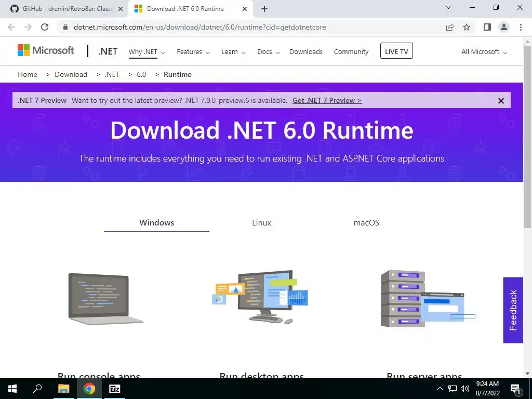Go to 6.0 breadcrumb
The height and width of the screenshot is (399, 532).
pyautogui.click(x=141, y=74)
